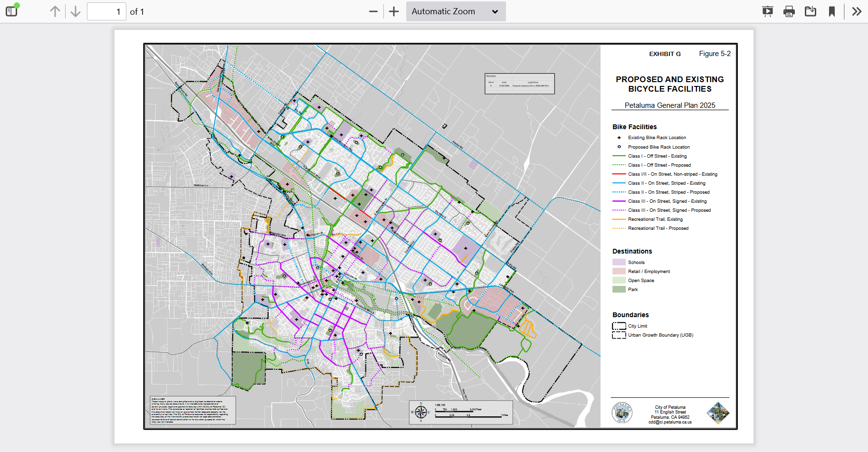Click the page number input field
868x452 pixels.
pos(106,11)
